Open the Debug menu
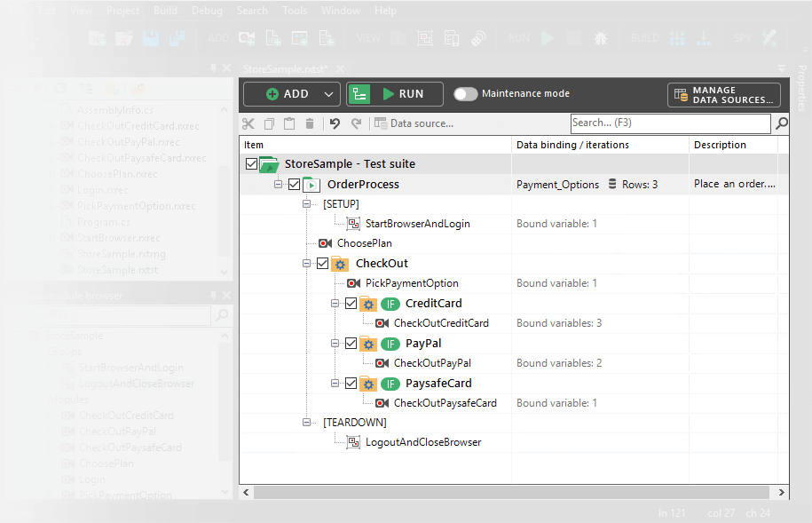812x523 pixels. (206, 11)
